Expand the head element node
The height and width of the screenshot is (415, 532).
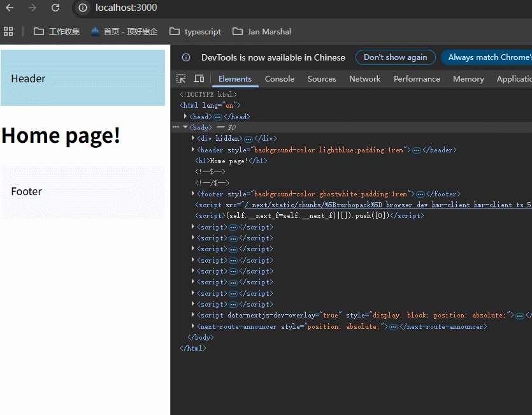185,117
